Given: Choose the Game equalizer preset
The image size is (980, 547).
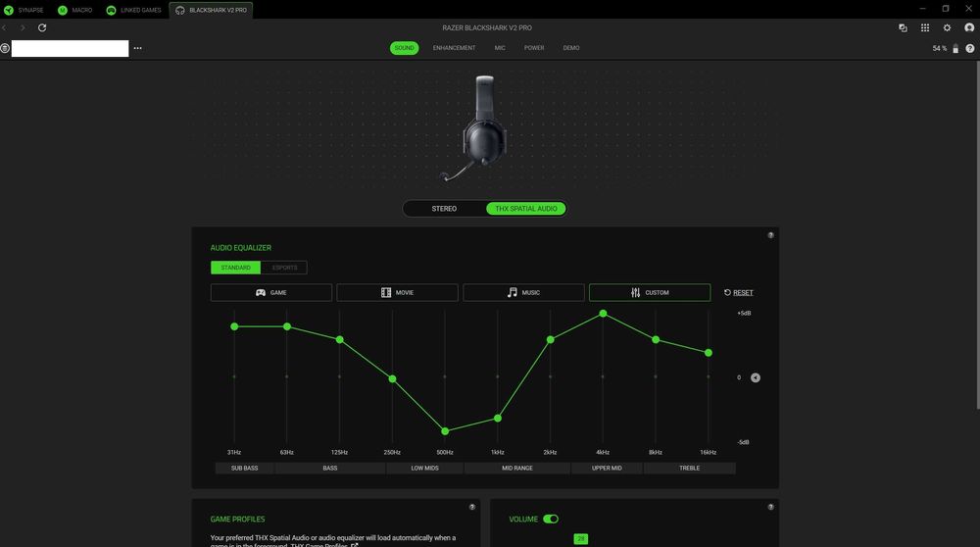Looking at the screenshot, I should pyautogui.click(x=271, y=292).
